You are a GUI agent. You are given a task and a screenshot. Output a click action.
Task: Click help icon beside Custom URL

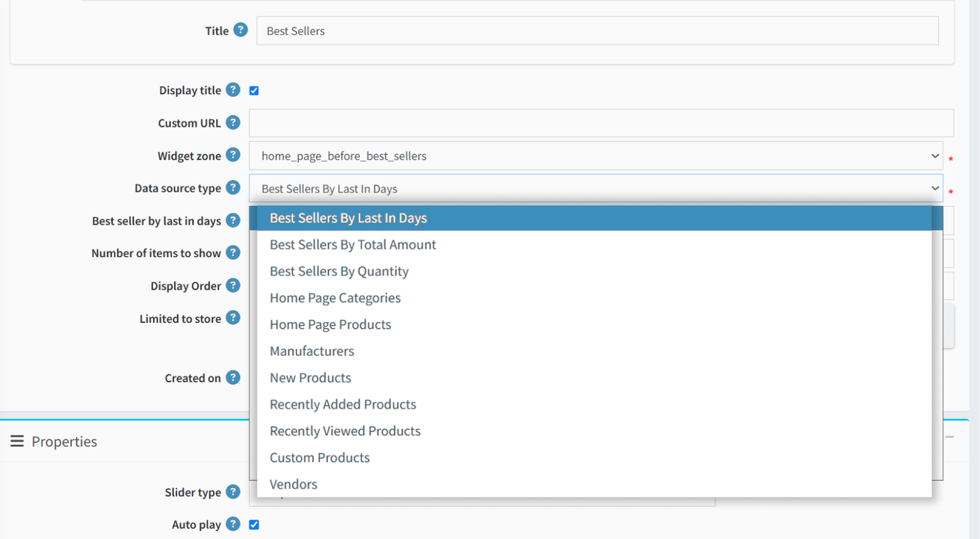(x=233, y=123)
